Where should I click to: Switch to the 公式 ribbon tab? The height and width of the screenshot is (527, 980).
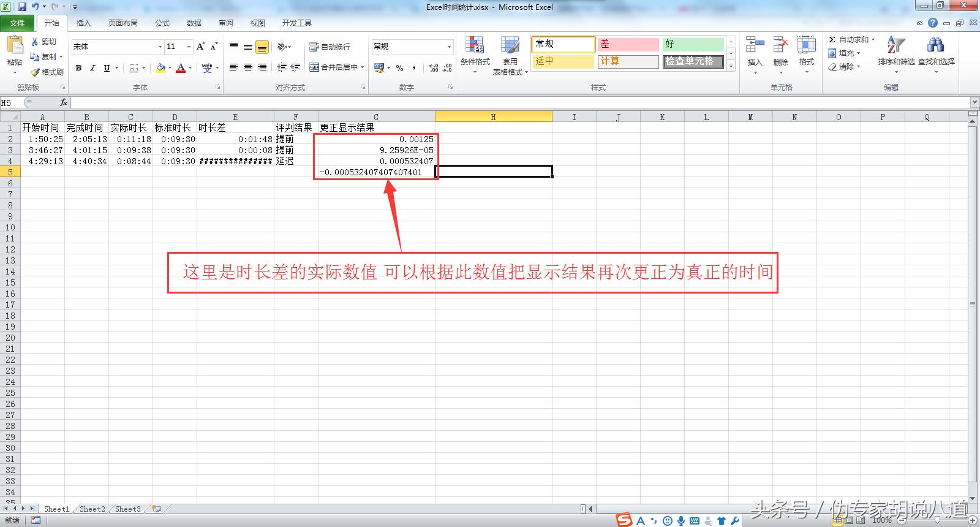[162, 23]
